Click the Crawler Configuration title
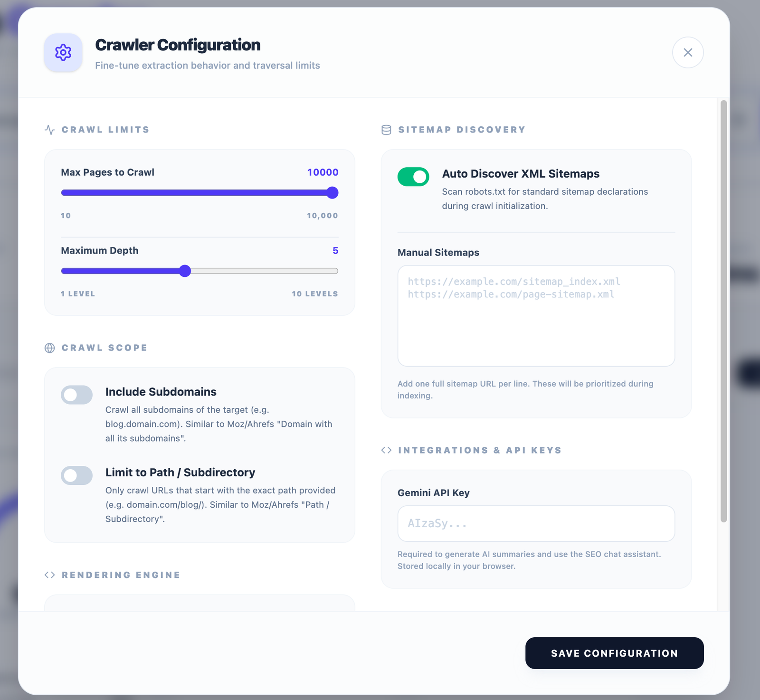The image size is (760, 700). [178, 45]
